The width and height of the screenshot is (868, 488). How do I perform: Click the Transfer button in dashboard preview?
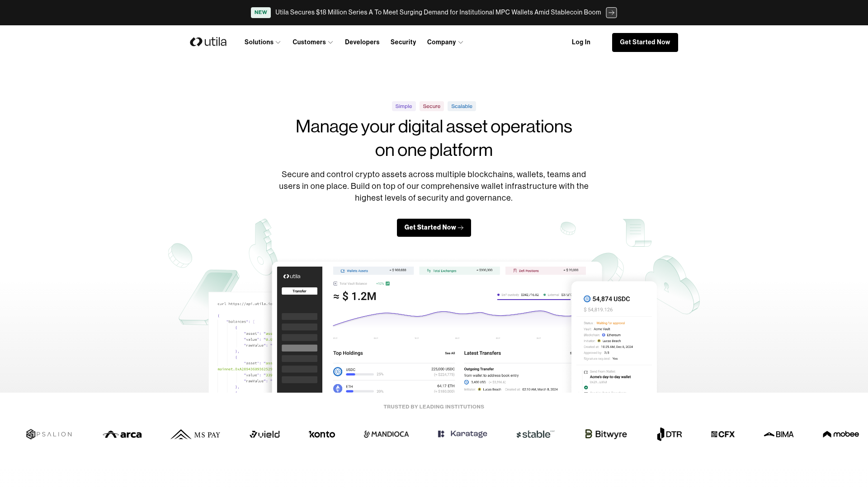[x=299, y=291]
